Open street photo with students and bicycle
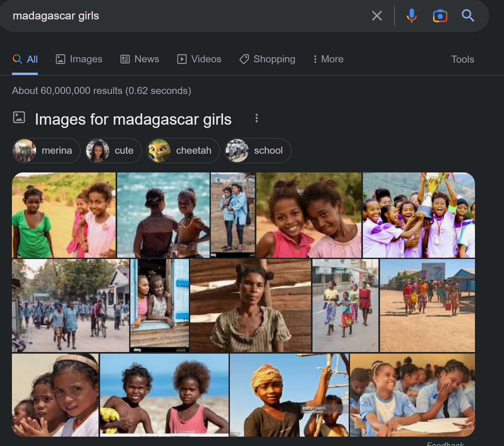This screenshot has height=446, width=504. tap(70, 306)
